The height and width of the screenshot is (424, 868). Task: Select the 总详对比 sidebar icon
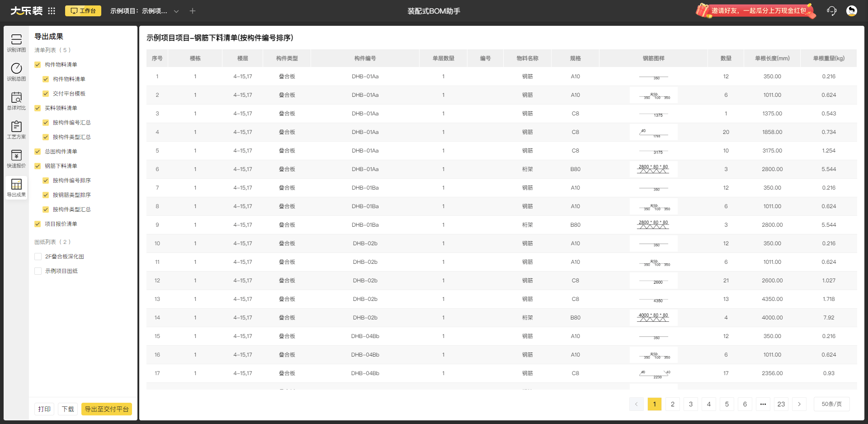click(16, 101)
